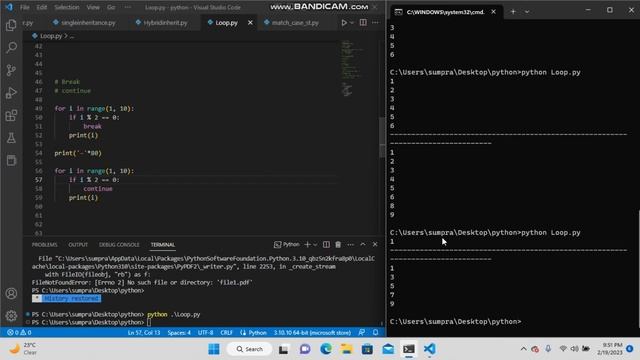Select Python 3.10.10 interpreter in status bar

312,333
